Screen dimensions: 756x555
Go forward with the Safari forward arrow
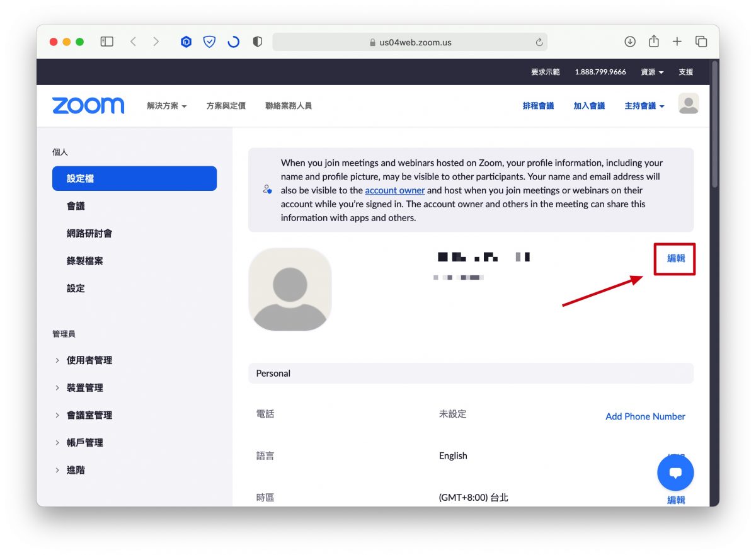(156, 42)
